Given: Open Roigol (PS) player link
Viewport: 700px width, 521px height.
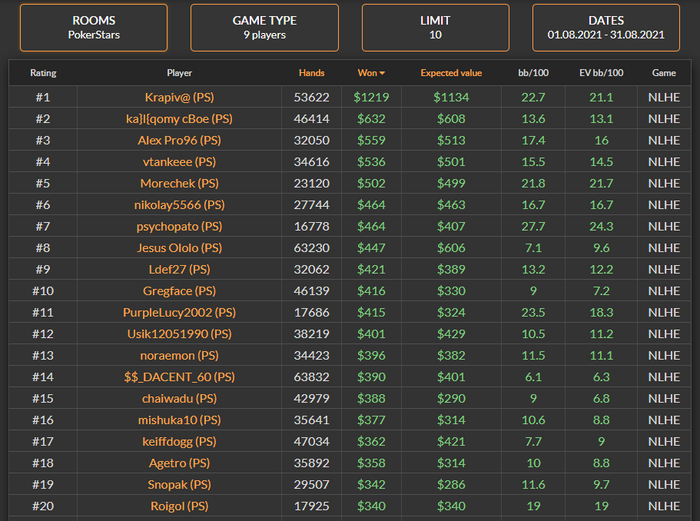Looking at the screenshot, I should [179, 506].
